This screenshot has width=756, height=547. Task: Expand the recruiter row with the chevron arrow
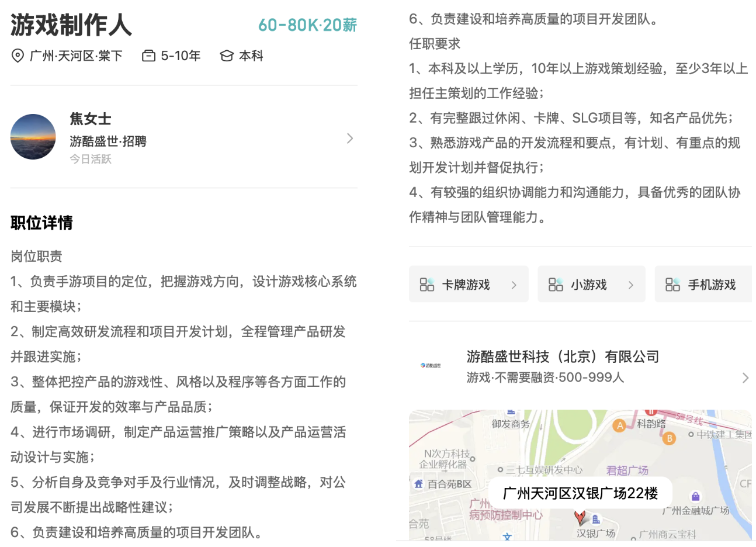point(349,139)
